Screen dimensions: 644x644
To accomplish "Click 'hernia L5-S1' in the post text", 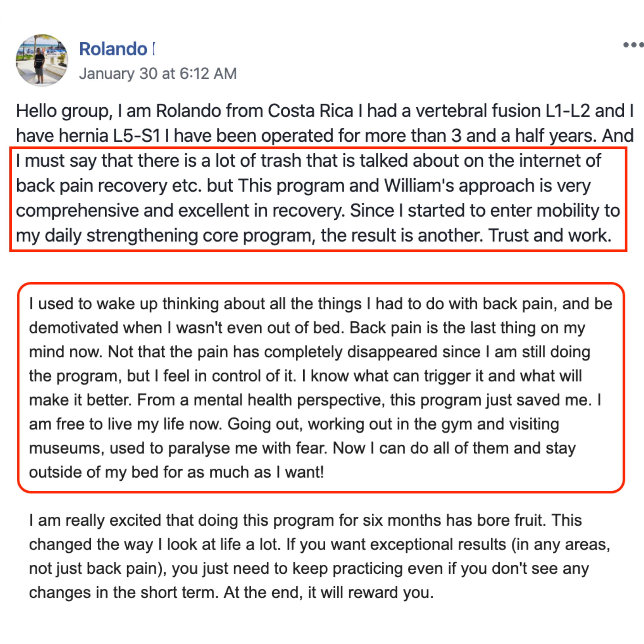I will point(110,136).
